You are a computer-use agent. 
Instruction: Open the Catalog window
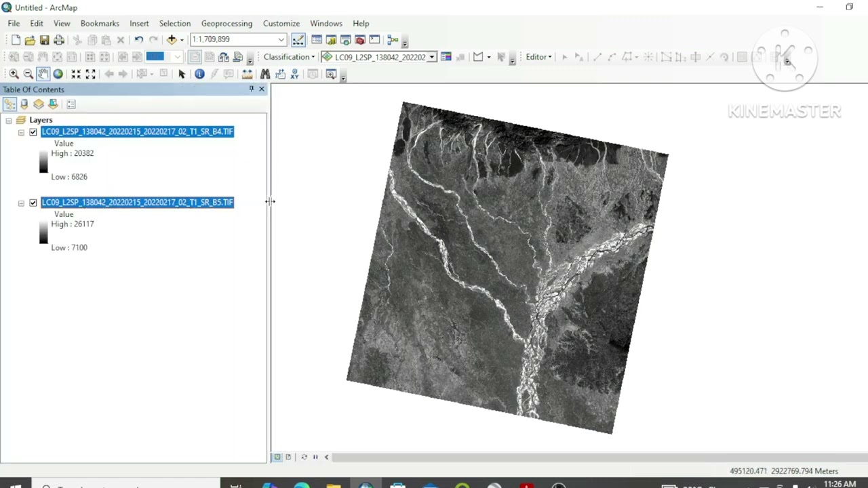pyautogui.click(x=331, y=40)
